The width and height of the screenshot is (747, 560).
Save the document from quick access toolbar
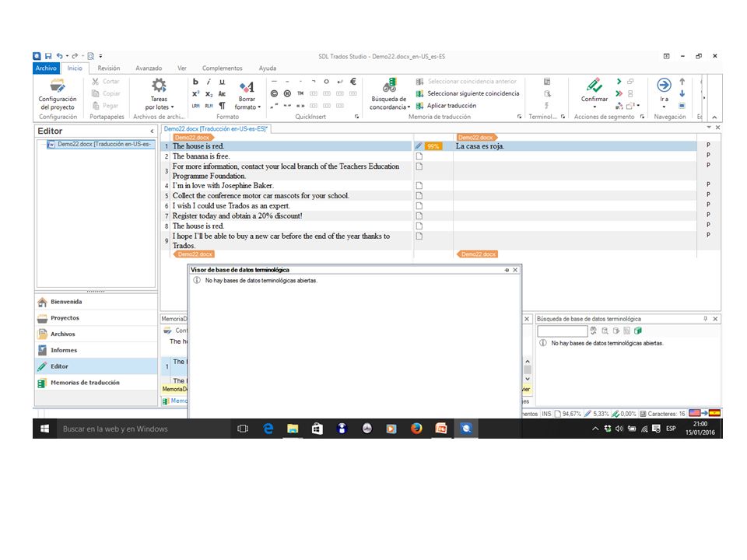click(48, 56)
